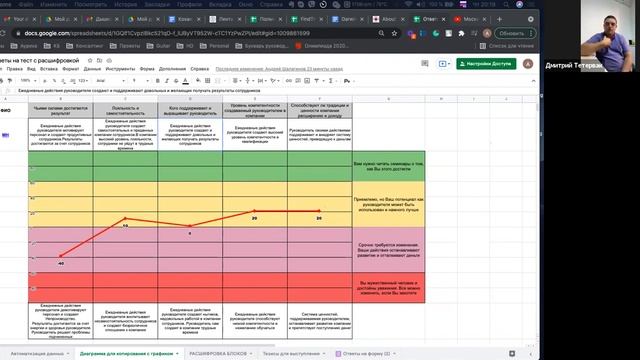
Task: Click the browser address bar URL
Action: pos(167,33)
